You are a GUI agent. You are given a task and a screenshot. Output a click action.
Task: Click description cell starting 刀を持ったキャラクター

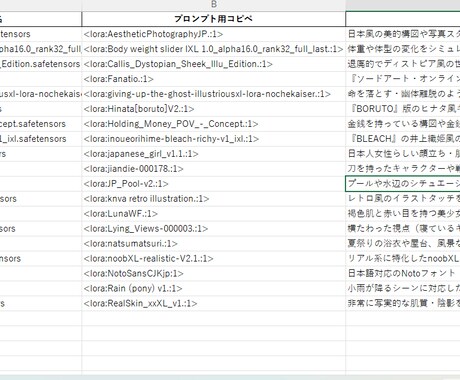pyautogui.click(x=403, y=169)
